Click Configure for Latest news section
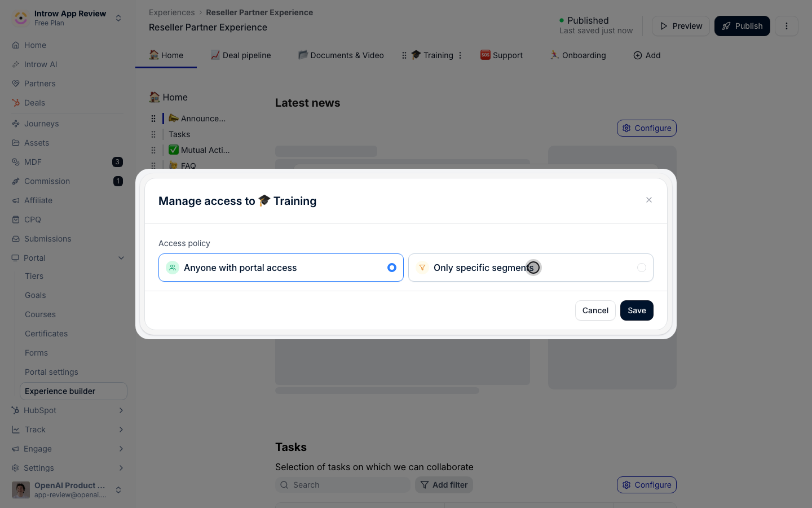 (647, 128)
